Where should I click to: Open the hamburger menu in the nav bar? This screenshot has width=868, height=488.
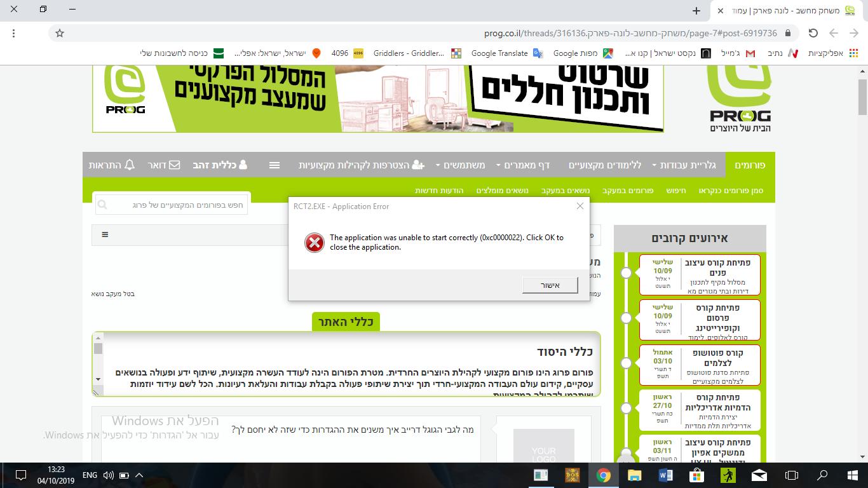click(275, 165)
